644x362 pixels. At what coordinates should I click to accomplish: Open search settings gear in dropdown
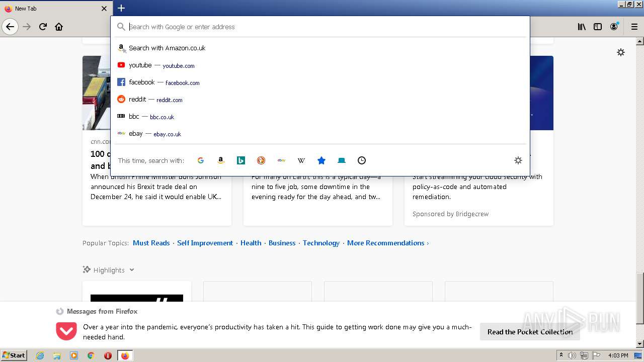coord(518,160)
